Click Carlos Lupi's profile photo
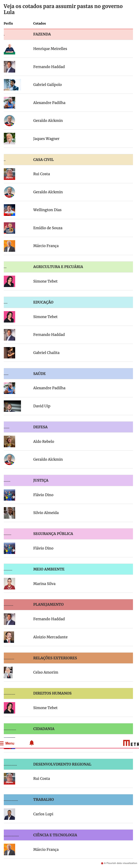Image resolution: width=139 pixels, height=868 pixels. click(9, 814)
